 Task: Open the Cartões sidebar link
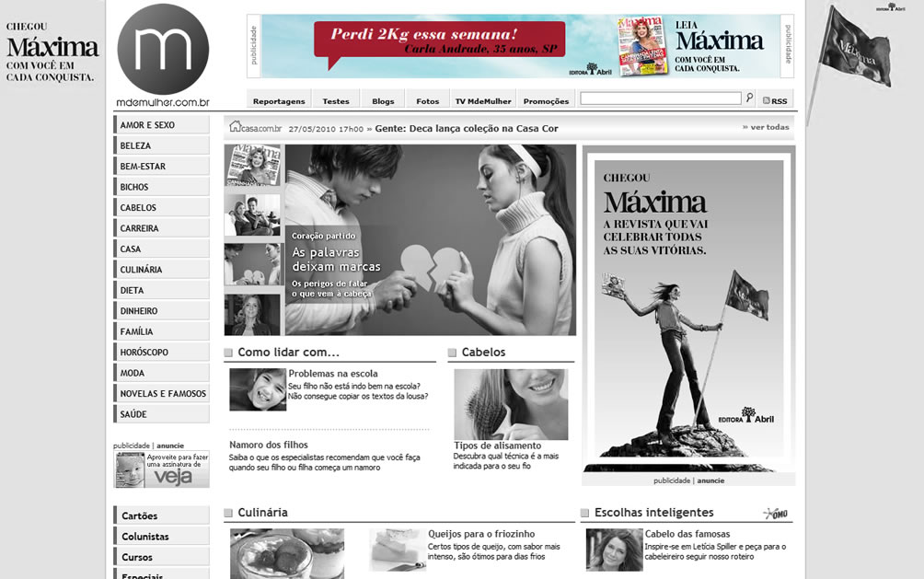pos(161,515)
